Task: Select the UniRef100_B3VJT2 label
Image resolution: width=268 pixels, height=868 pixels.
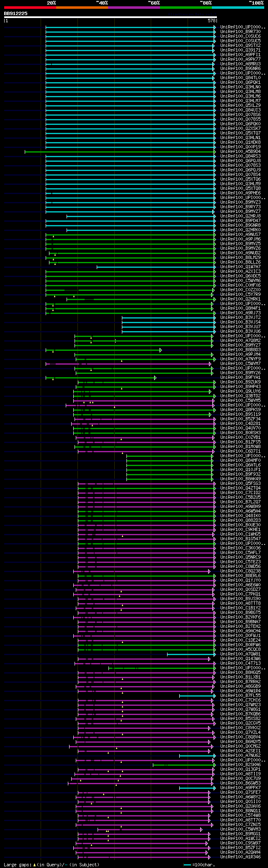Action: [240, 317]
